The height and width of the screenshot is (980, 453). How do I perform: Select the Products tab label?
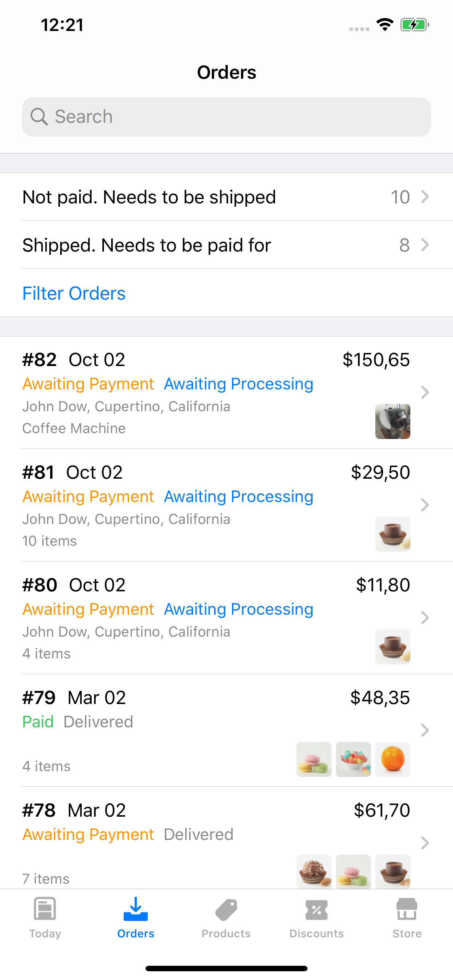click(226, 934)
